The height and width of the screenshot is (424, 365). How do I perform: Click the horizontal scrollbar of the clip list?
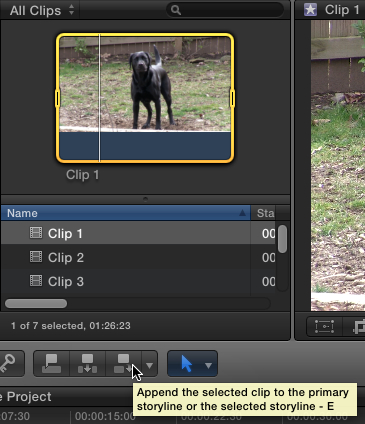[x=36, y=303]
